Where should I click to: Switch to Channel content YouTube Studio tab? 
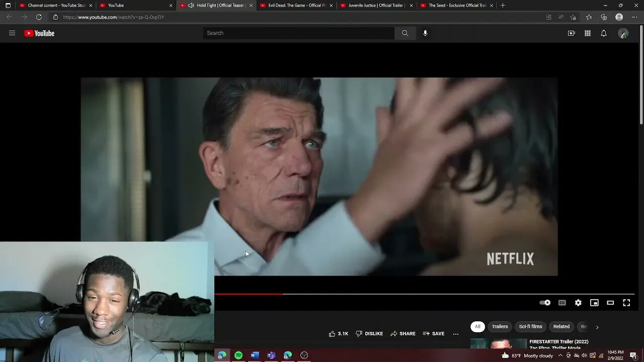point(56,6)
